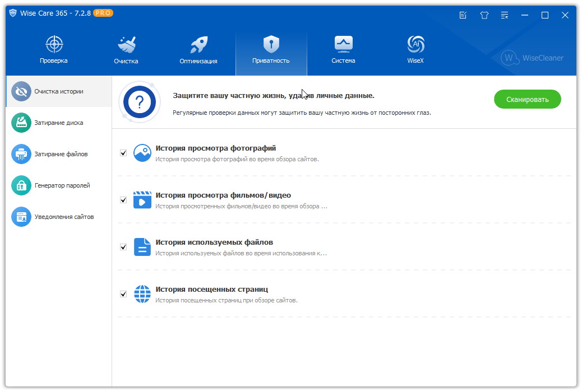Switch to the Оптимизация tab label

pos(198,61)
